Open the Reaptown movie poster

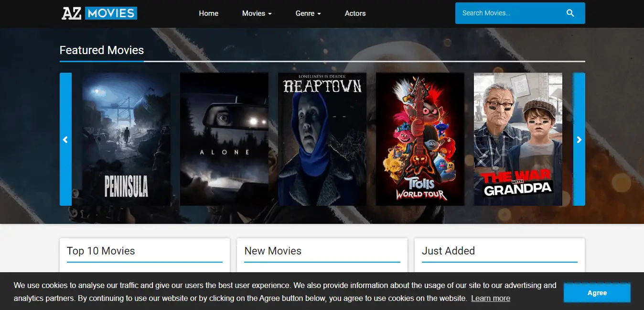coord(322,139)
